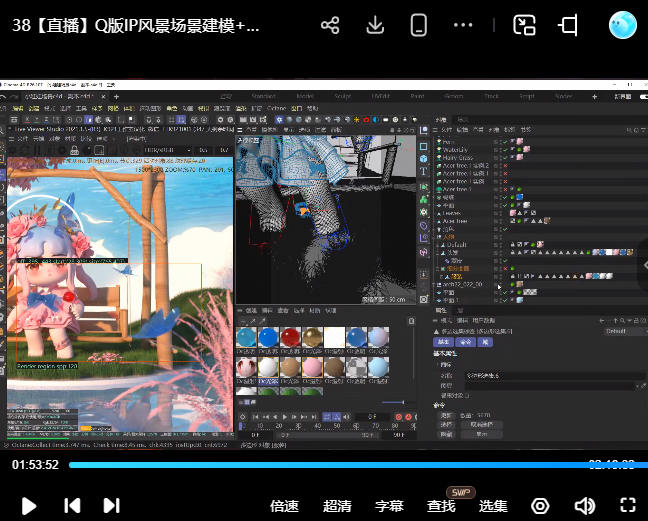
Task: Click the video title text at top left
Action: click(x=136, y=27)
